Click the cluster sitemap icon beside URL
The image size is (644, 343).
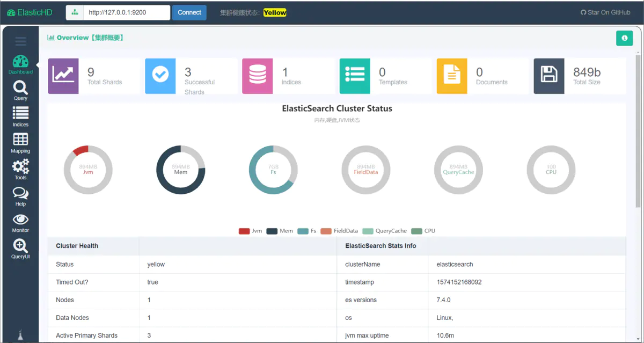[75, 12]
